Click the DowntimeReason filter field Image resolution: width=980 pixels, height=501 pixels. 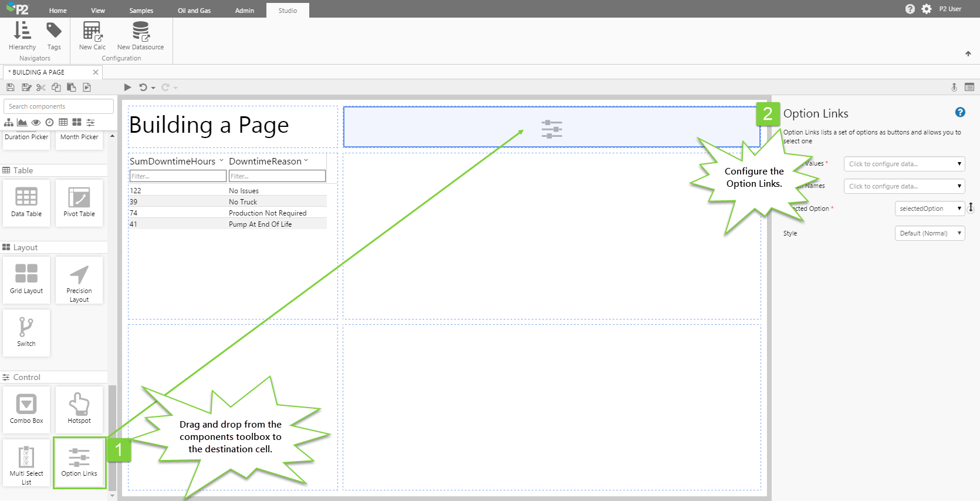(x=277, y=176)
